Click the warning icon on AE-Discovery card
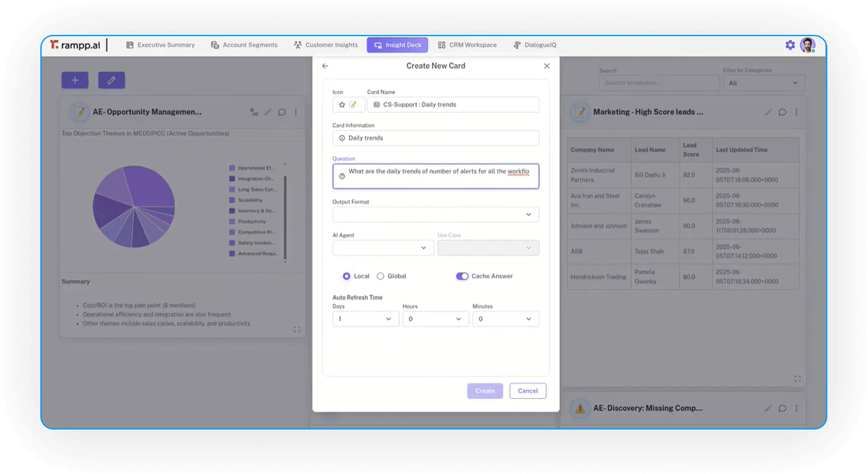The width and height of the screenshot is (868, 474). 579,408
